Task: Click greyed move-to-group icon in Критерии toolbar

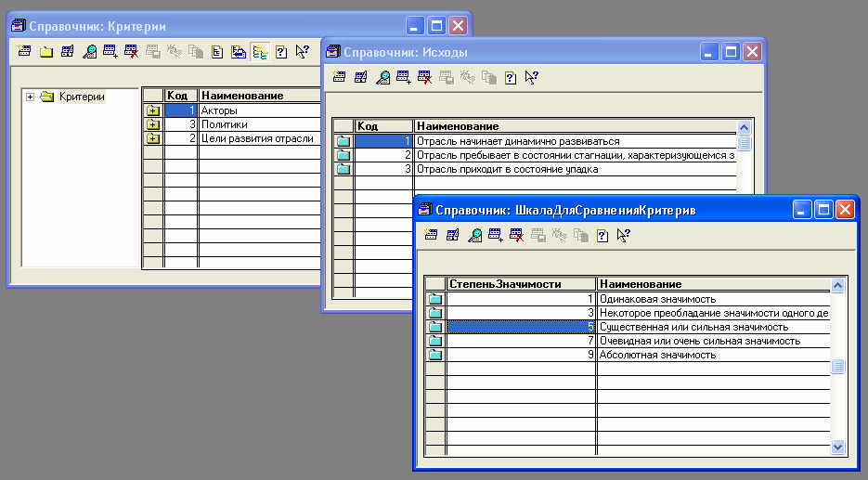Action: click(153, 51)
